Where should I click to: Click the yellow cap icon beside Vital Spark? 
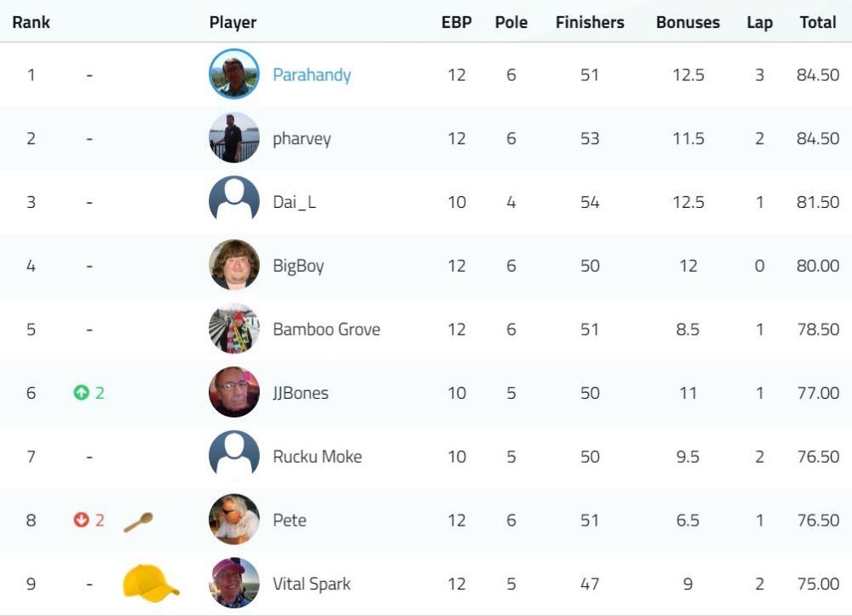[x=151, y=583]
